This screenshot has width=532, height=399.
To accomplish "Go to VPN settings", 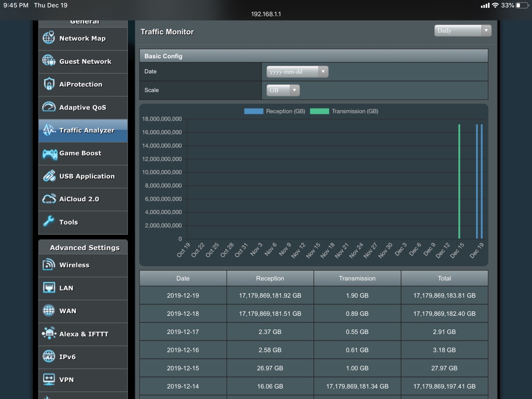I will coord(83,380).
